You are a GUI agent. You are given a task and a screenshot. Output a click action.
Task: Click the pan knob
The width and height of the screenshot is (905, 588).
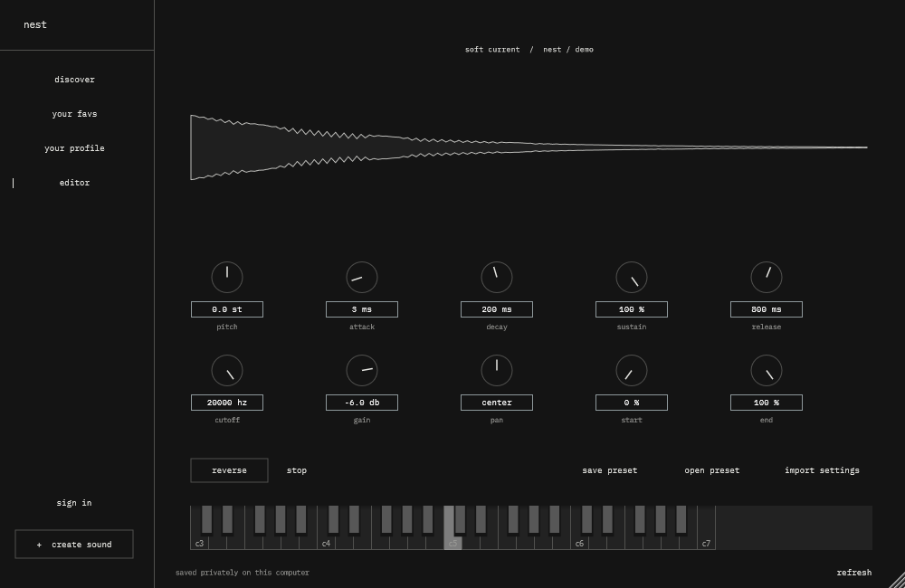click(496, 371)
